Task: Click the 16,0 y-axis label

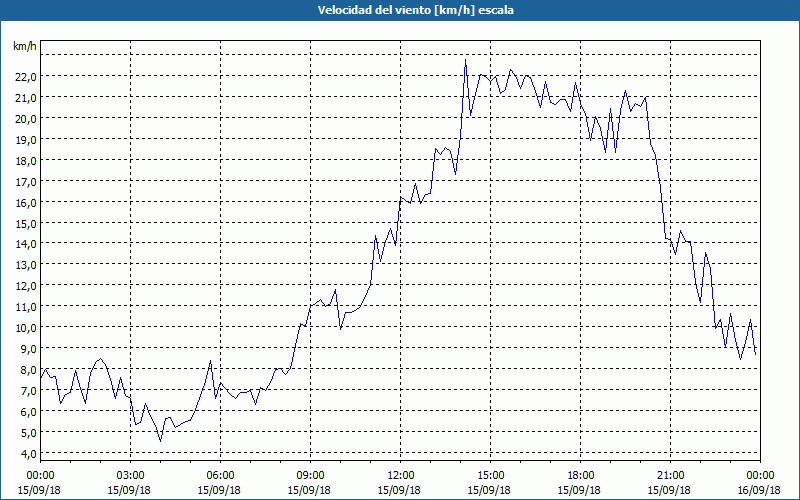Action: click(x=26, y=202)
